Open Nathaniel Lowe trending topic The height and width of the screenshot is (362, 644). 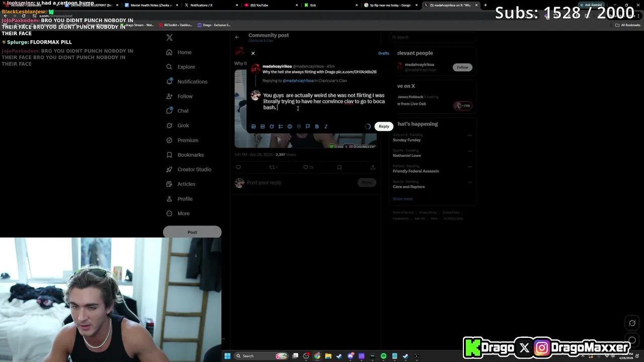[x=407, y=156]
